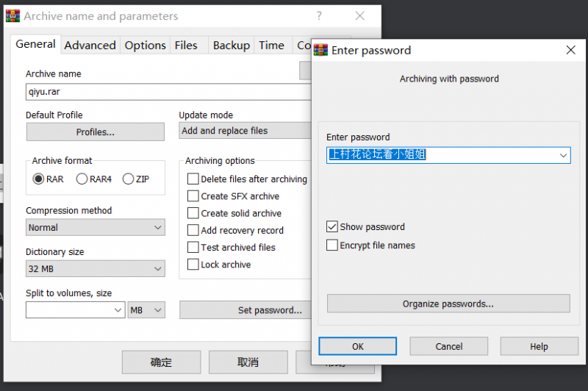Open the MB unit dropdown
588x391 pixels.
tap(146, 310)
